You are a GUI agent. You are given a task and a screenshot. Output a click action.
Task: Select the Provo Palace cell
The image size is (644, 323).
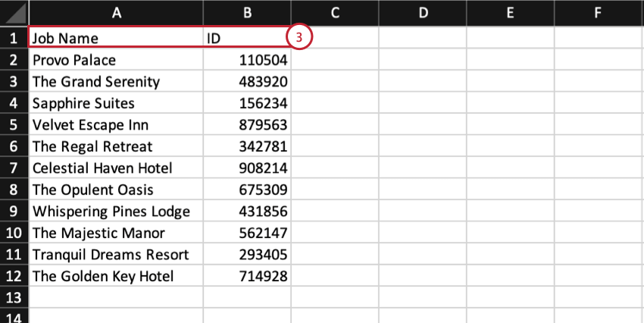click(116, 60)
